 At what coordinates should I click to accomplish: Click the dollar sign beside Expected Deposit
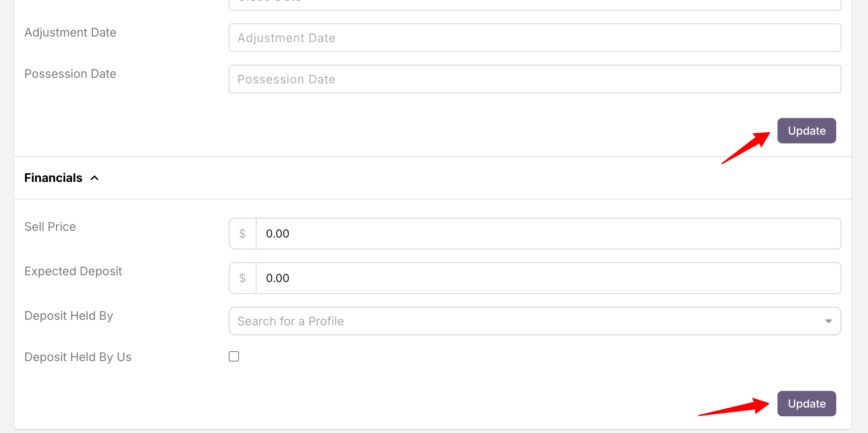[x=243, y=278]
